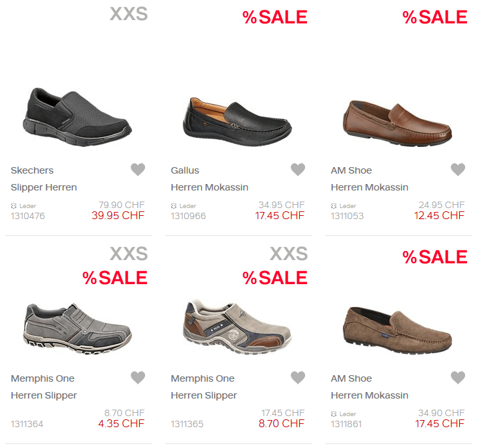Click wishlist heart for AM Shoe 1311861

click(x=458, y=378)
